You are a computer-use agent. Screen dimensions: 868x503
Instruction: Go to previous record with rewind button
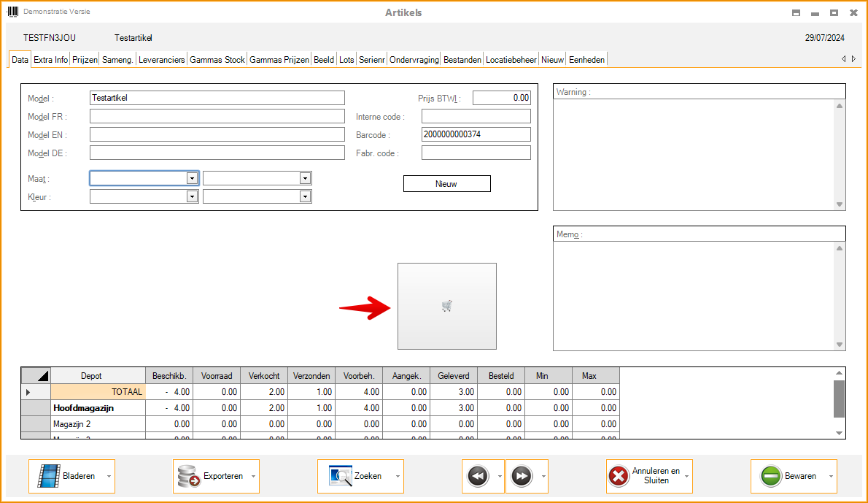coord(477,476)
